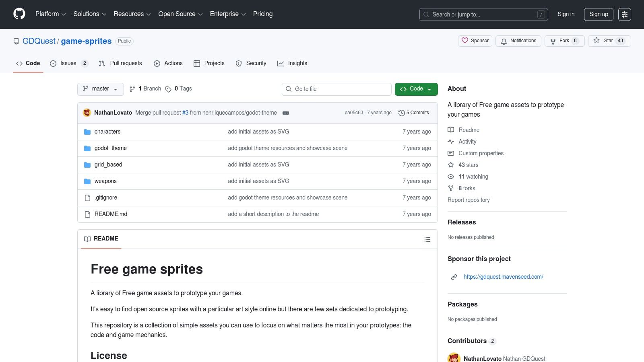Switch to the Issues tab

point(68,63)
